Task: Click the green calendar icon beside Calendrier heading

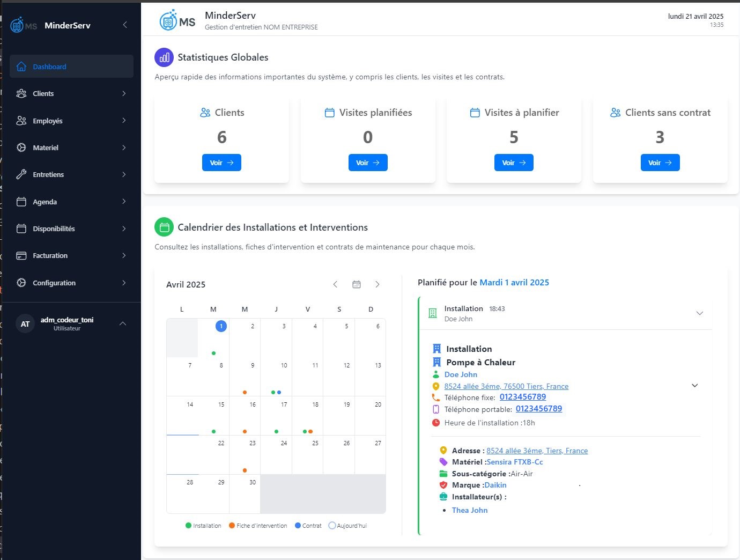Action: click(x=164, y=227)
